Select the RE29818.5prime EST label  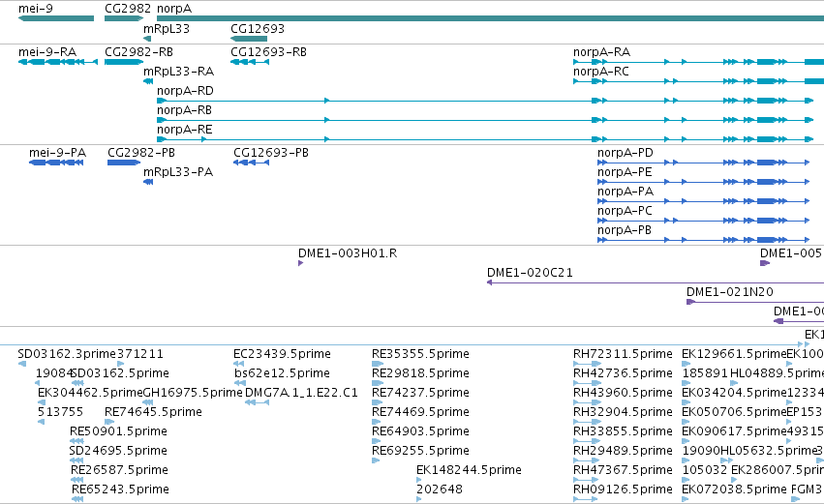click(x=420, y=373)
